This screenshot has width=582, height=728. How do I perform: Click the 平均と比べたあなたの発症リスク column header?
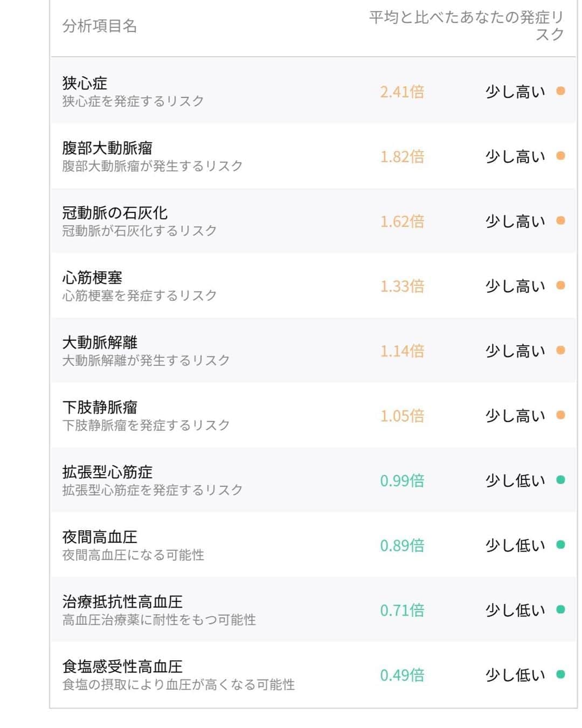tap(467, 26)
